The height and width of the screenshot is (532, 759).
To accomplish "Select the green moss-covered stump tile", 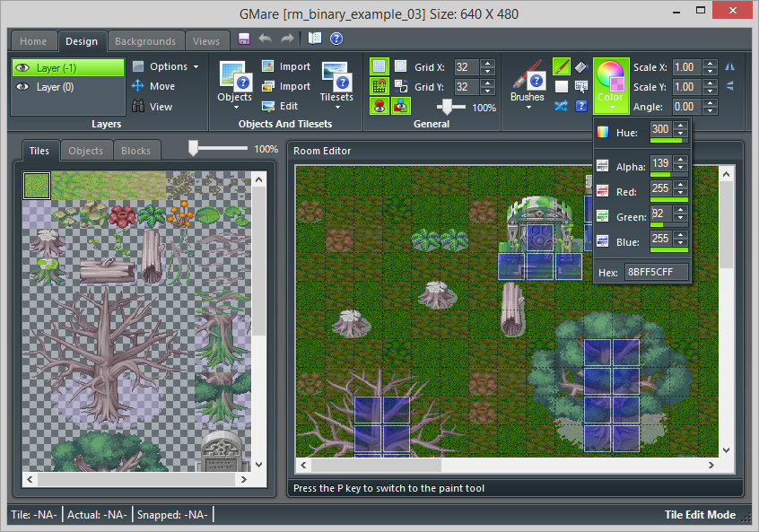I will tap(48, 271).
